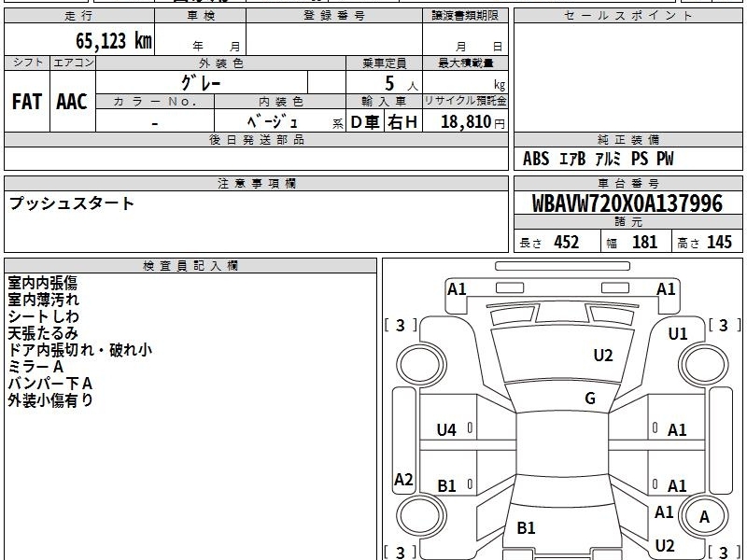Click the interior color value "ベージュ"
The height and width of the screenshot is (560, 747).
pos(273,122)
